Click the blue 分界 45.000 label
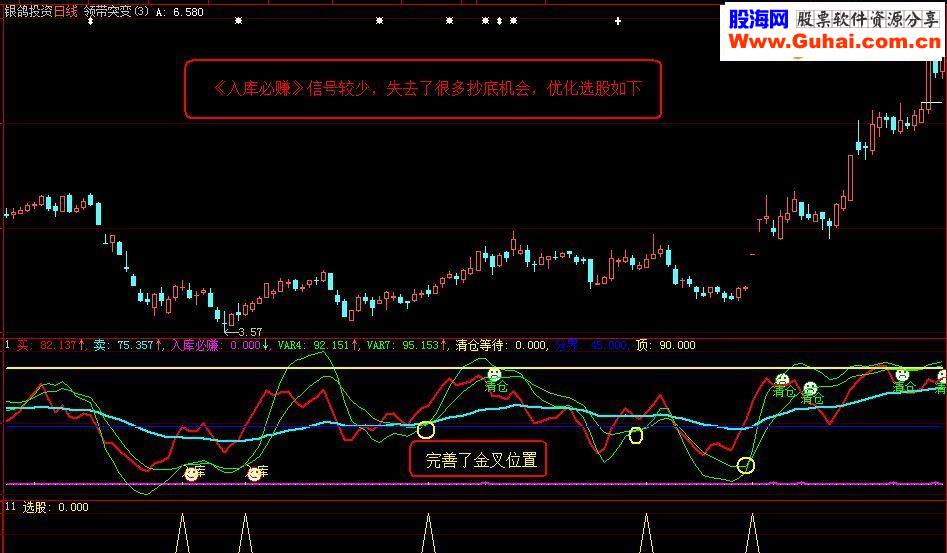This screenshot has width=947, height=553. (591, 345)
